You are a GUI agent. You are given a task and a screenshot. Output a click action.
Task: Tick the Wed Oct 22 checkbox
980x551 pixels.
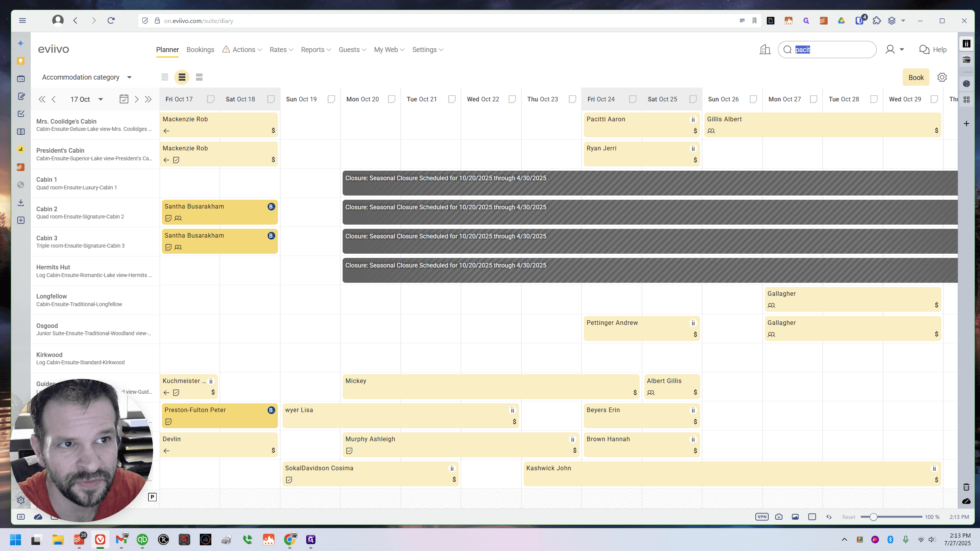pos(512,99)
